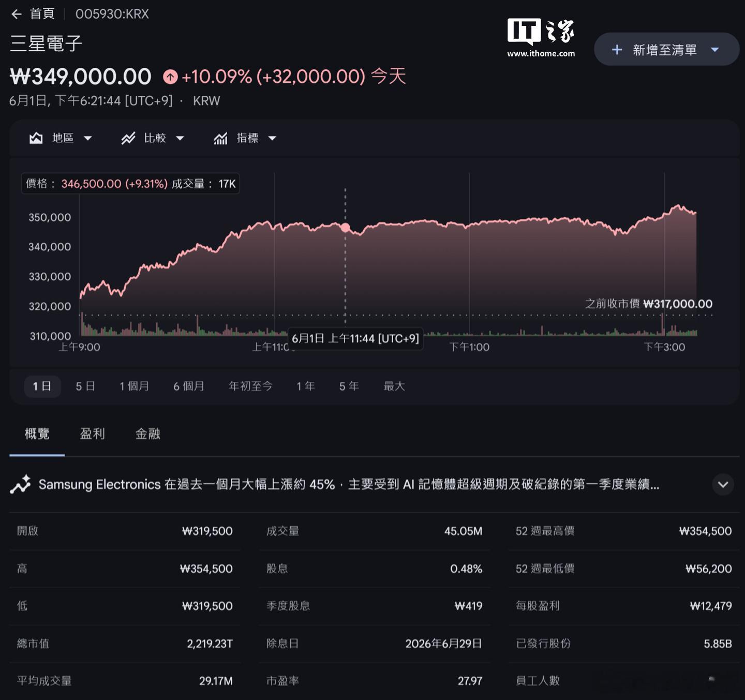Select the 6 個月 time range
745x700 pixels.
189,386
